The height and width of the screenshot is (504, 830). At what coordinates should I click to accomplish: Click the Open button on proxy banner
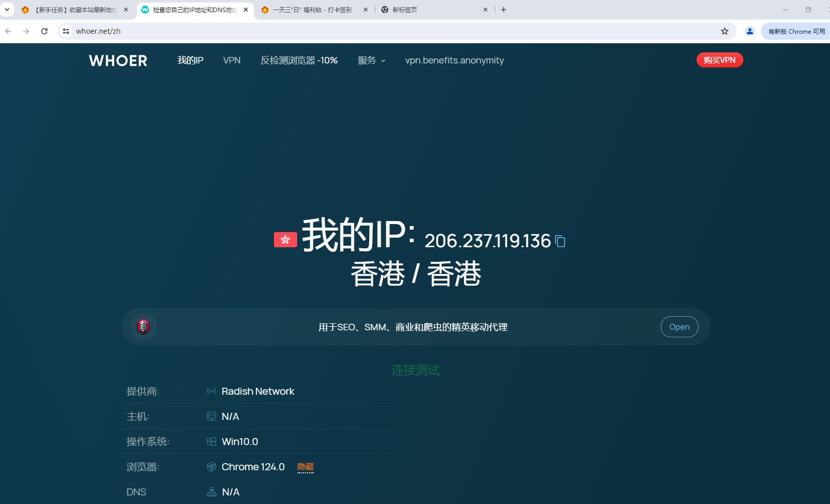679,327
